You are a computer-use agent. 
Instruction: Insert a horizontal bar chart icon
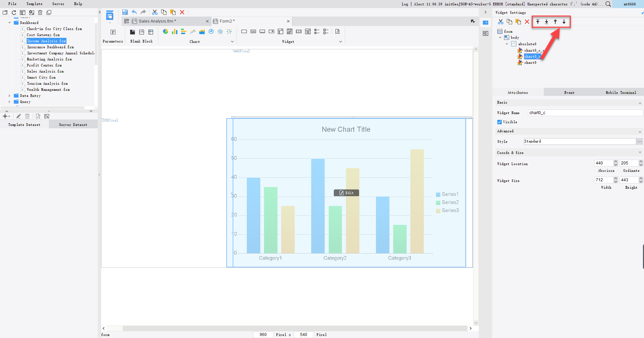(x=184, y=31)
